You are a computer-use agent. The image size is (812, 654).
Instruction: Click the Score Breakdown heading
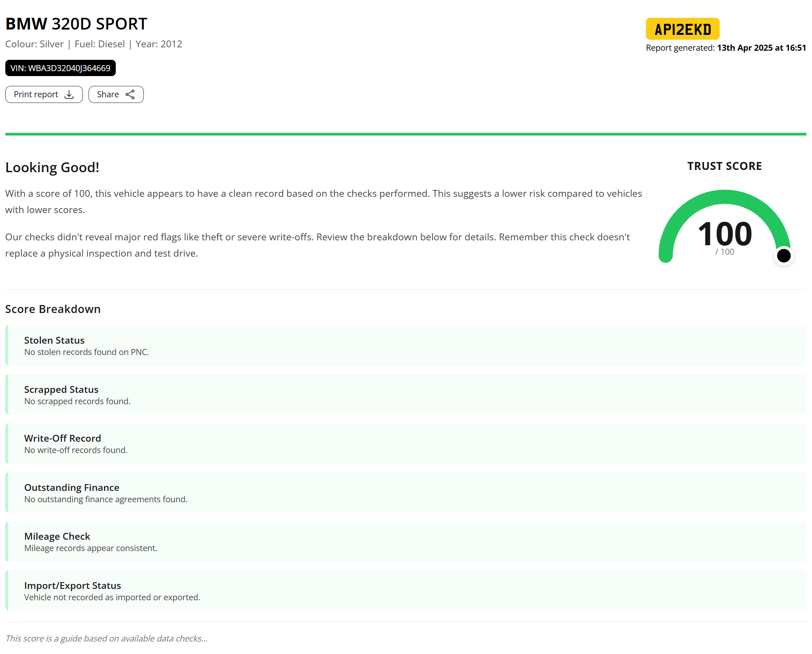click(53, 309)
